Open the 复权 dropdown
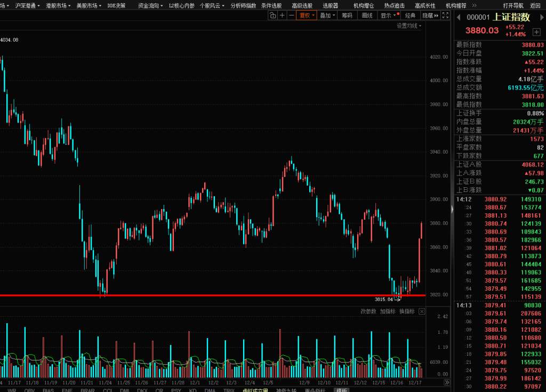 (x=307, y=15)
